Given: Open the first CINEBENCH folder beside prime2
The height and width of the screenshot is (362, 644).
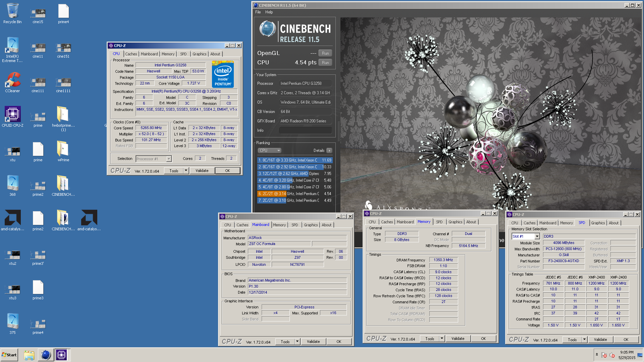Looking at the screenshot, I should coord(63,186).
